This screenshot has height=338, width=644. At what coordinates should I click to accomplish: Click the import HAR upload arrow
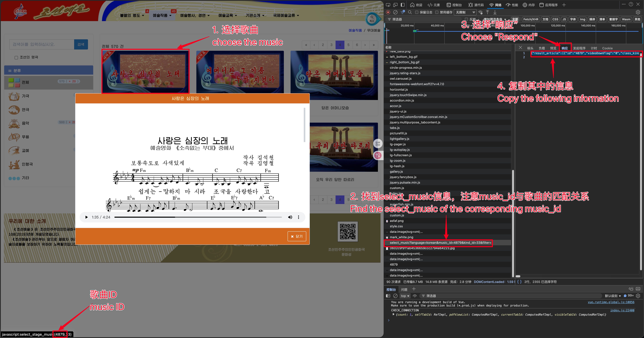pyautogui.click(x=487, y=12)
